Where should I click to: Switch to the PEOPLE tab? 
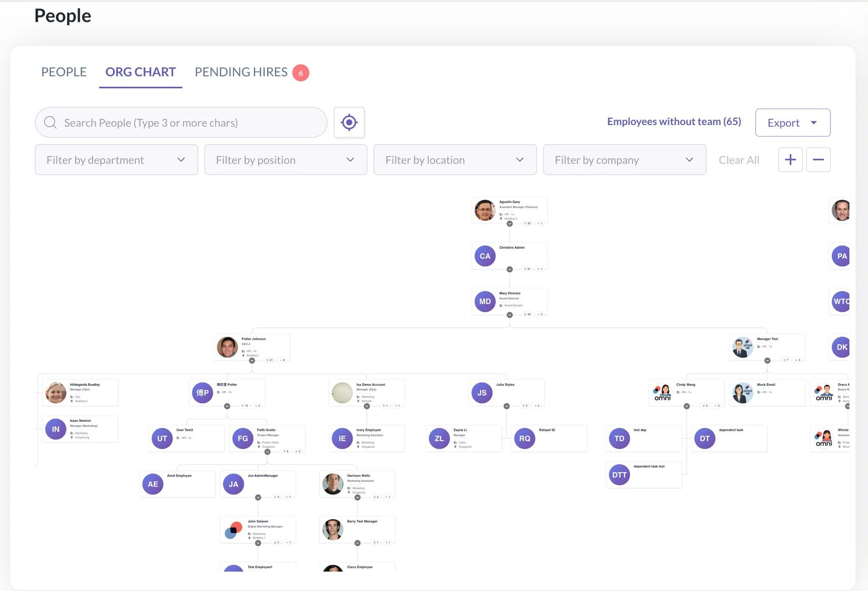[64, 72]
